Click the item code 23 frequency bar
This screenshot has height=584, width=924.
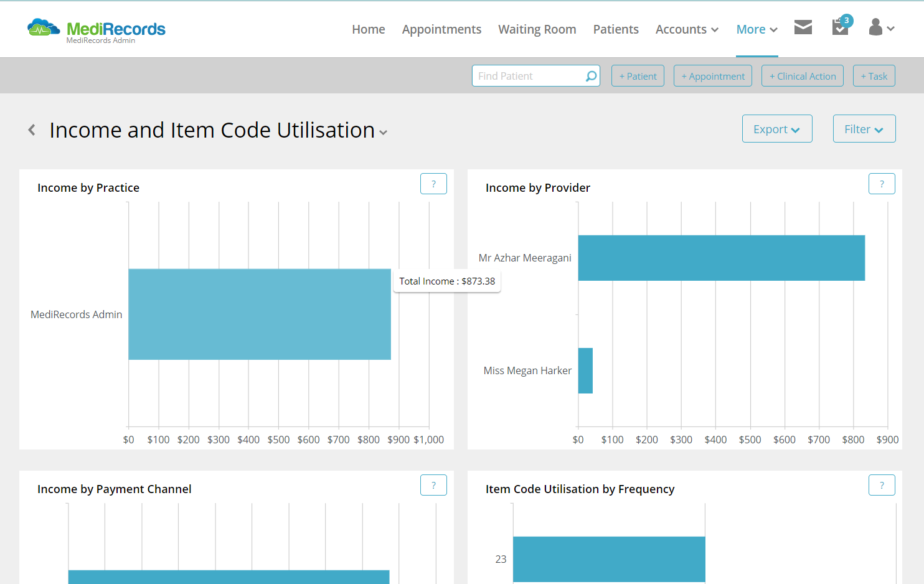609,559
